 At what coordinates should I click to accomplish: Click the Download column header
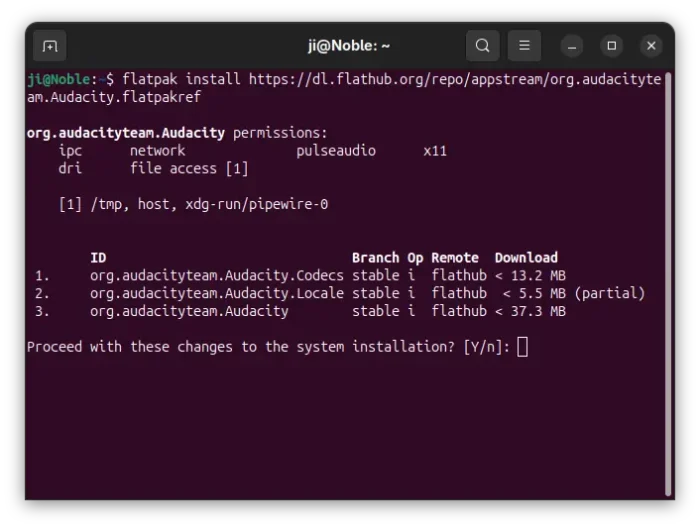click(x=526, y=257)
